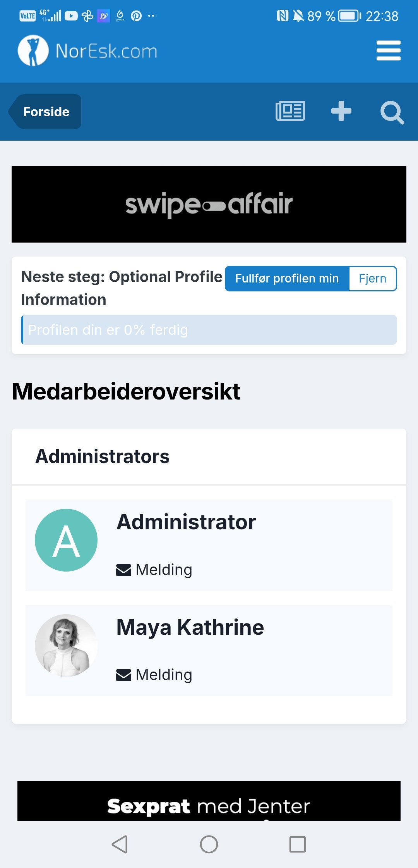Click Fullfør profilen min button
This screenshot has height=868, width=418.
click(x=287, y=279)
